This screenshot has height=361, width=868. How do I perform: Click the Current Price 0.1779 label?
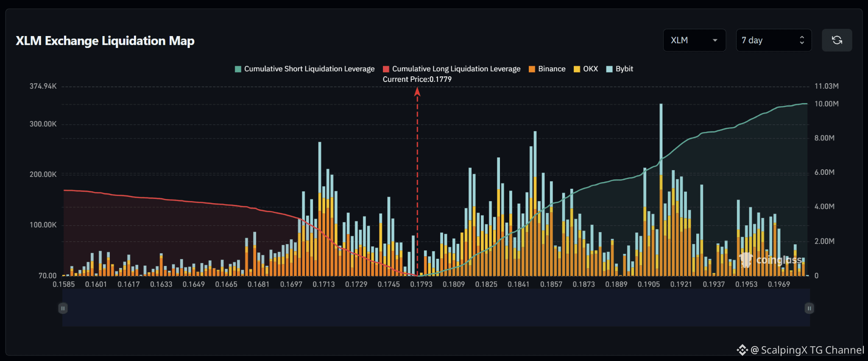pos(417,79)
